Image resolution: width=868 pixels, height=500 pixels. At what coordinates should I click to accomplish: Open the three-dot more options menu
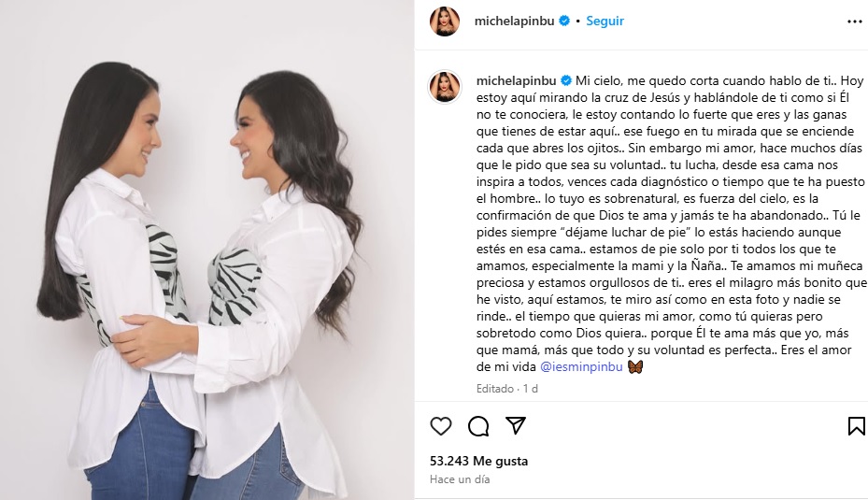click(x=855, y=21)
